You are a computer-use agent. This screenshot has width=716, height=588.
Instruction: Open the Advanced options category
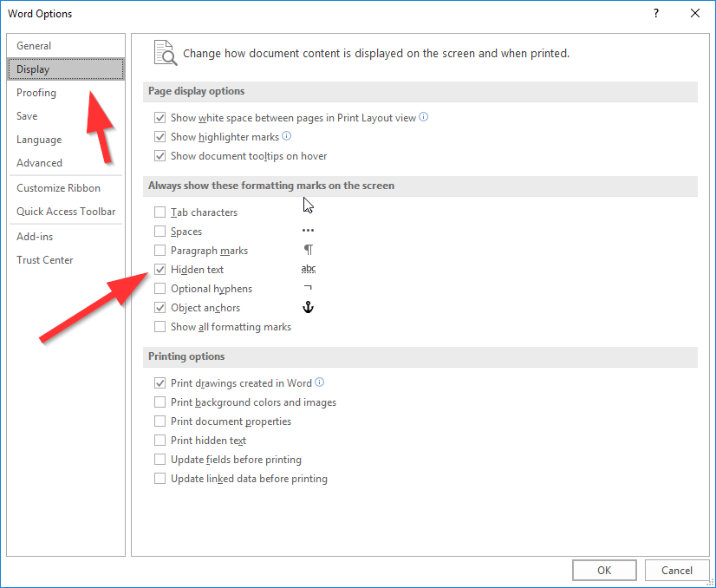(66, 163)
